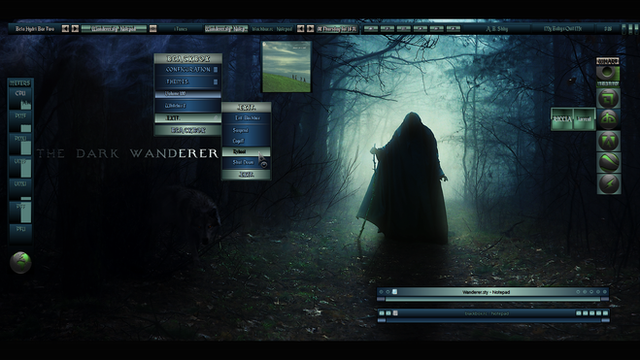Screen dimensions: 640x360
Task: Click the small grip button after the first Wanderer.sty task
Action: coord(153,29)
